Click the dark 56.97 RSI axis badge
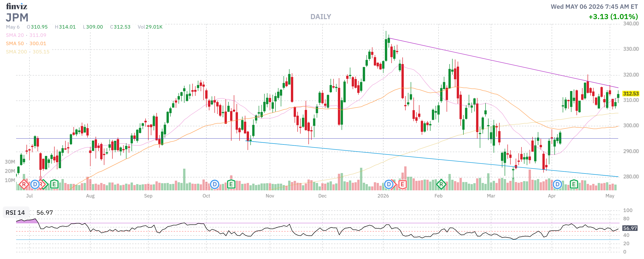The image size is (644, 259). tap(630, 228)
